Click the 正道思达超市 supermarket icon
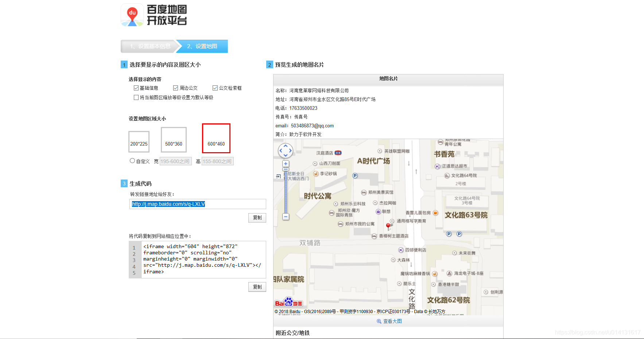This screenshot has width=644, height=339. 438,166
